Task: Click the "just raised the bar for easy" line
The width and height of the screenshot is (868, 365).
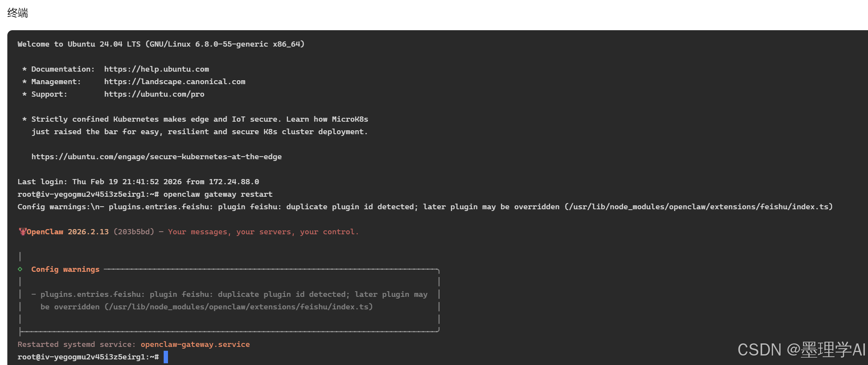Action: 200,132
